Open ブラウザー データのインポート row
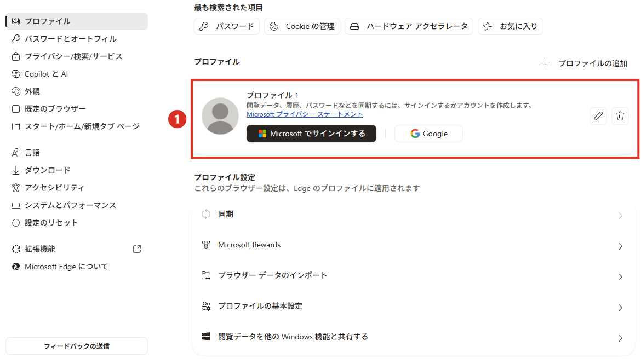The image size is (641, 364). 413,276
